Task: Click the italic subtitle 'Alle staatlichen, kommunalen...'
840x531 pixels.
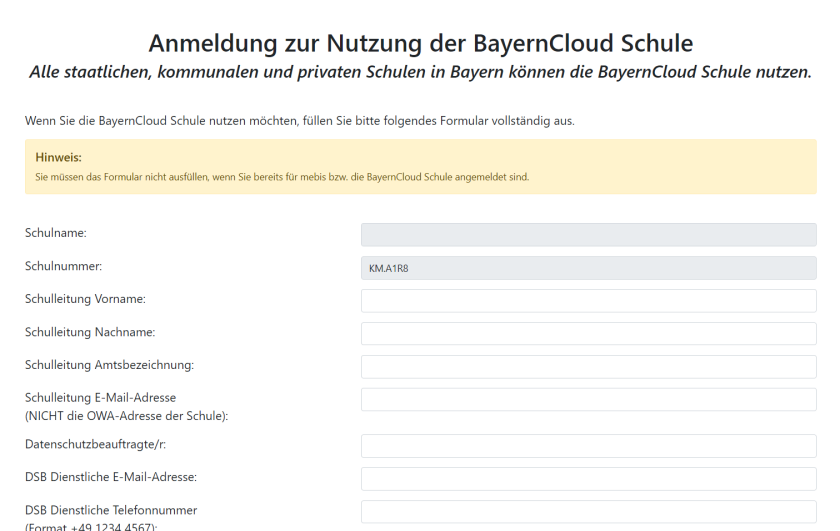Action: [x=421, y=72]
